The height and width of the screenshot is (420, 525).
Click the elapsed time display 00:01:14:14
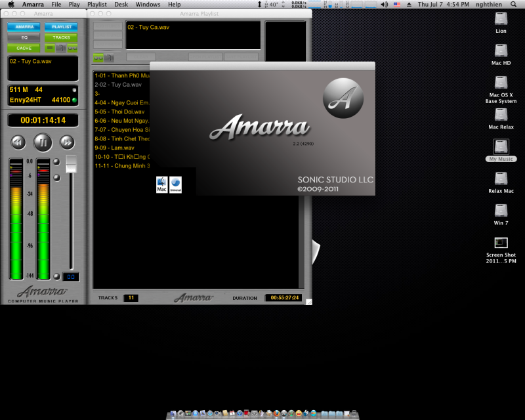click(43, 120)
